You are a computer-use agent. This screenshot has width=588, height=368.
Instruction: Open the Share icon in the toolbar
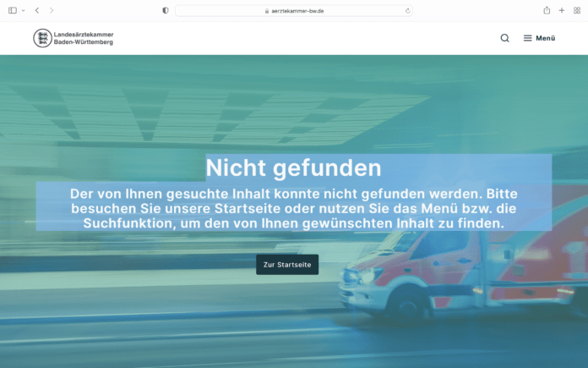(x=547, y=10)
